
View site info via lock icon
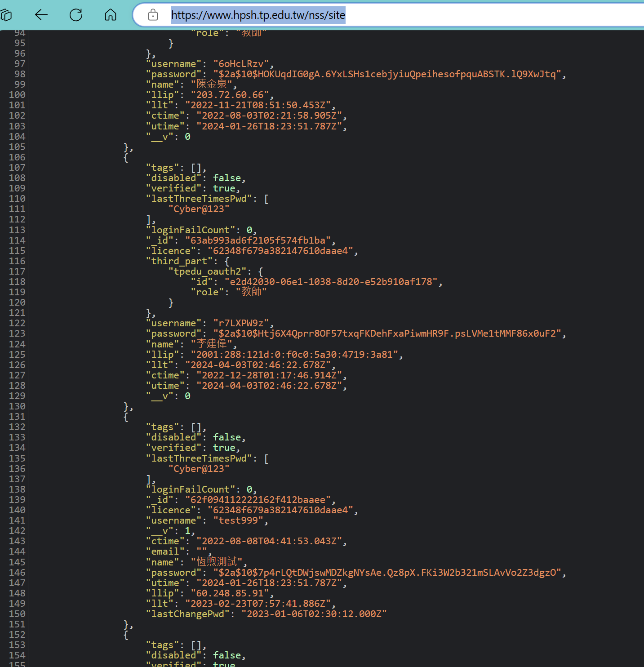(153, 15)
